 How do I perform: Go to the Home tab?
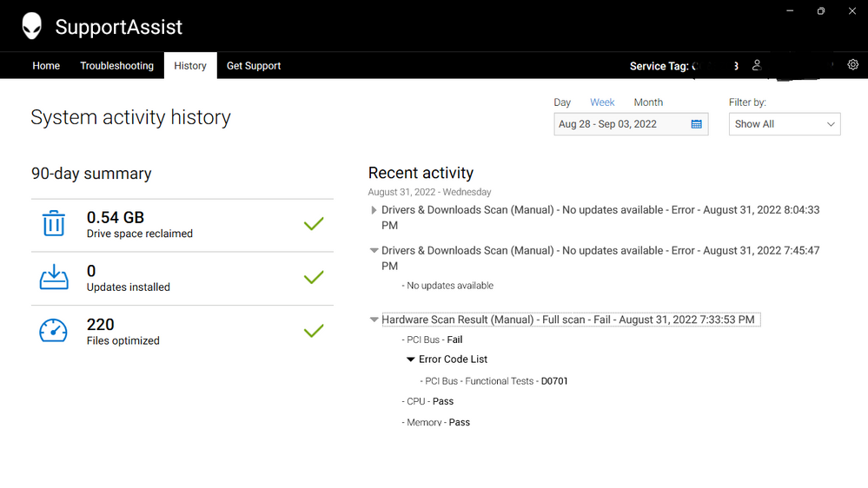pos(46,66)
